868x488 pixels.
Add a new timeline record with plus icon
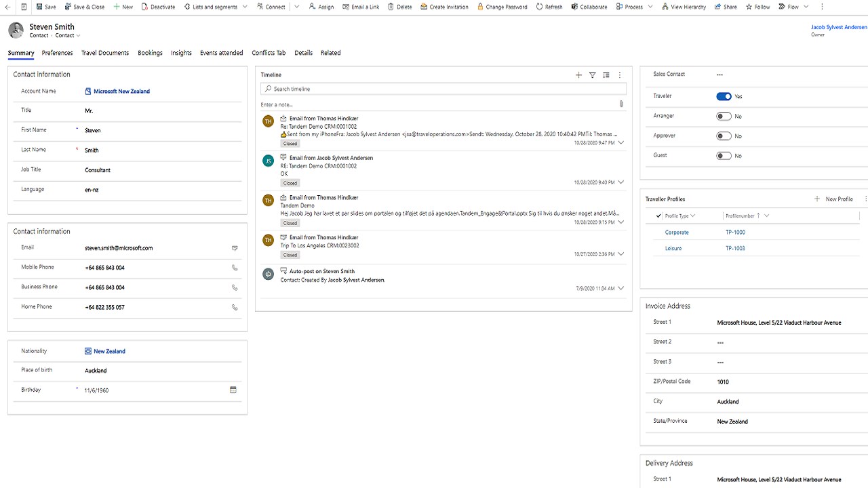click(578, 75)
